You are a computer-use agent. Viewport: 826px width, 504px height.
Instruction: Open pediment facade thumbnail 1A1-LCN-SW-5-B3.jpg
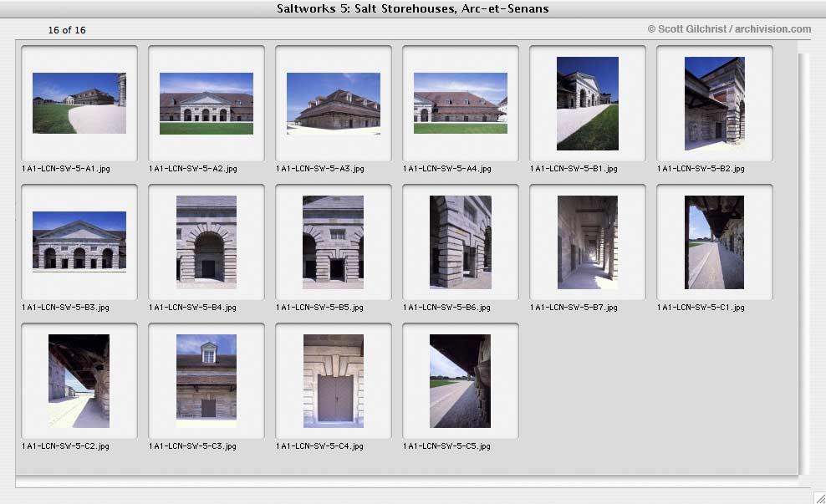[x=79, y=242]
